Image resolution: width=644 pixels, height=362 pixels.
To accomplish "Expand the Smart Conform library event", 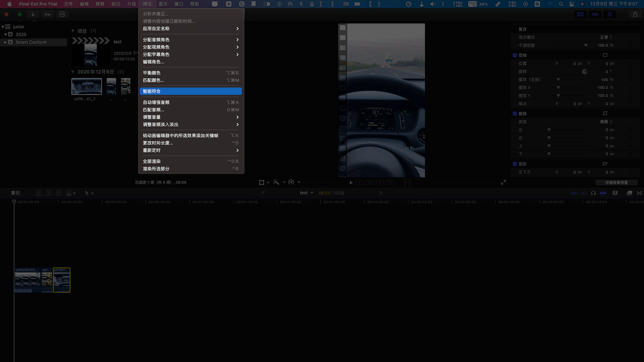I will (5, 42).
